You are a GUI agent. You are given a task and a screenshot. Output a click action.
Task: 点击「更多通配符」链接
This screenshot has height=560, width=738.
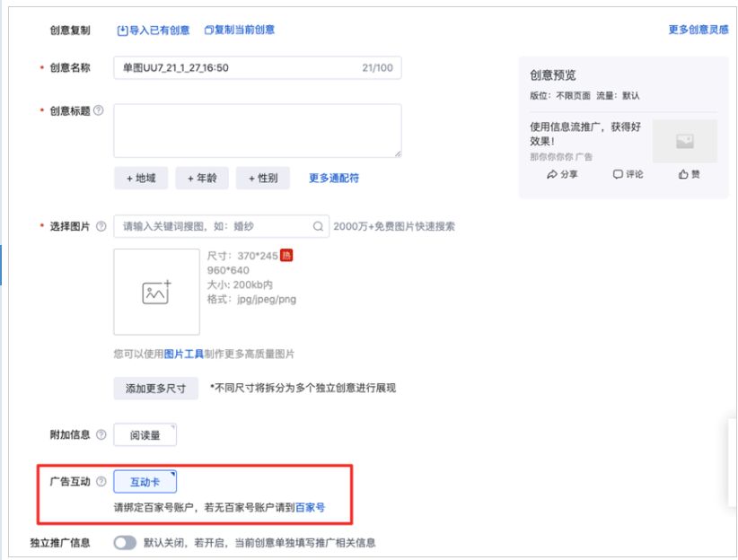coord(333,178)
